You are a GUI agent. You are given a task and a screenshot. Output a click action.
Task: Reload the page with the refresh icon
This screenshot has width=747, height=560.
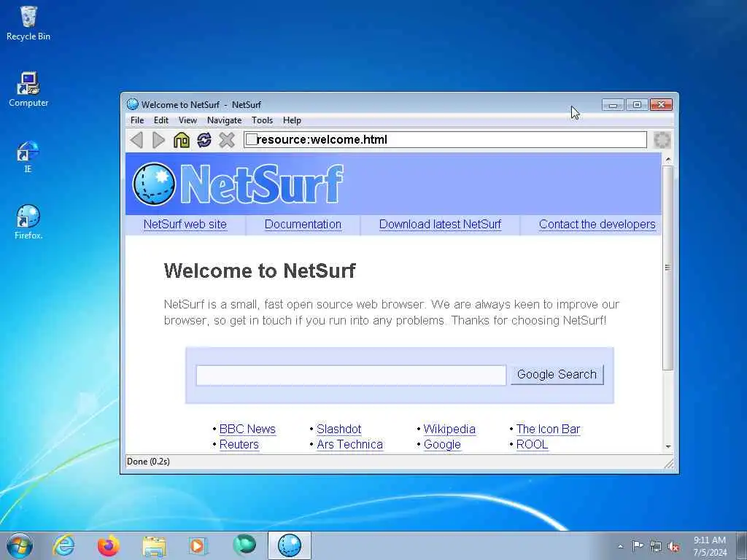pos(204,140)
